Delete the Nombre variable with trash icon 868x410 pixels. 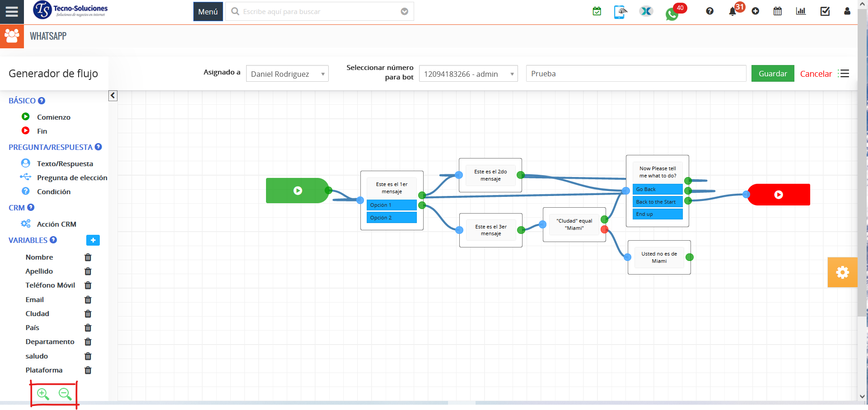click(88, 257)
